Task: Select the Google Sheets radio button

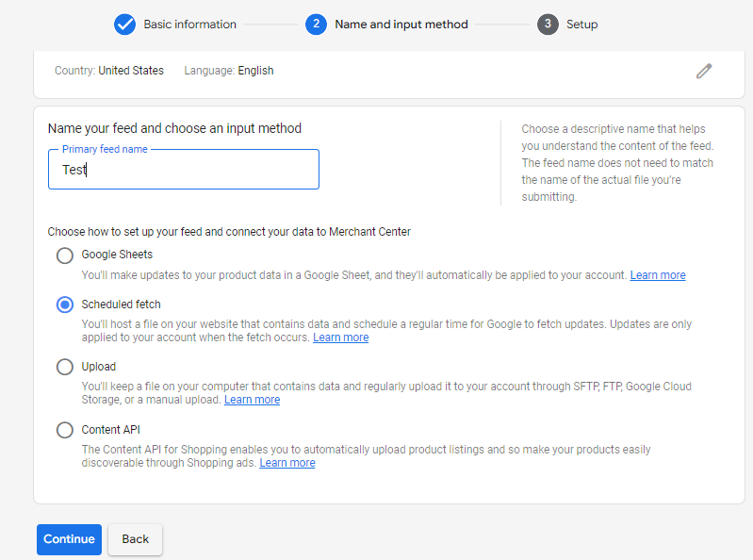Action: (x=65, y=255)
